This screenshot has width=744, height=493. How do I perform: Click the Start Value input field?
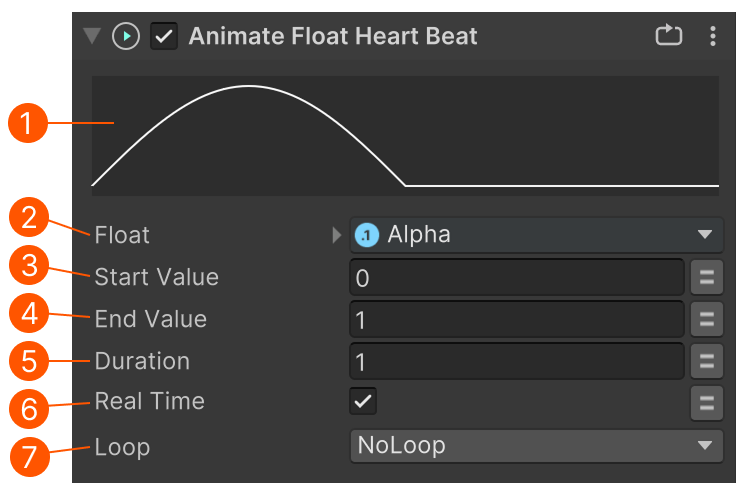(517, 278)
